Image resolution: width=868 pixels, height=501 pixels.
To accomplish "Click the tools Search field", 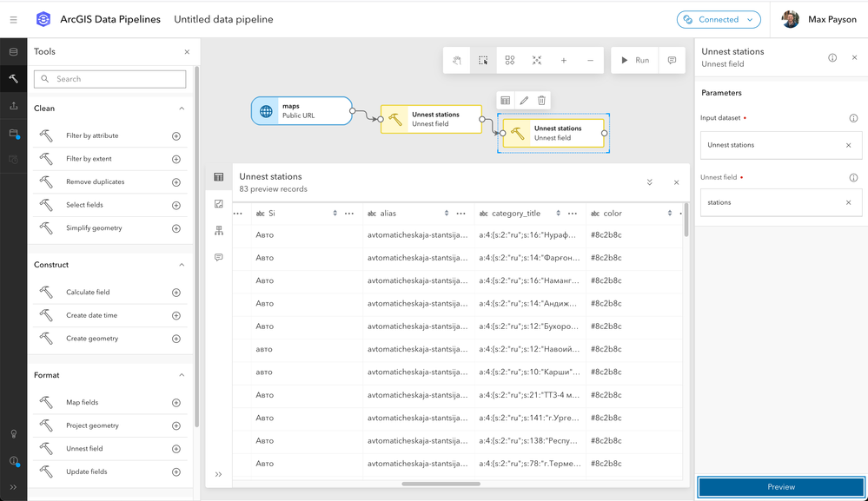I will coord(110,79).
